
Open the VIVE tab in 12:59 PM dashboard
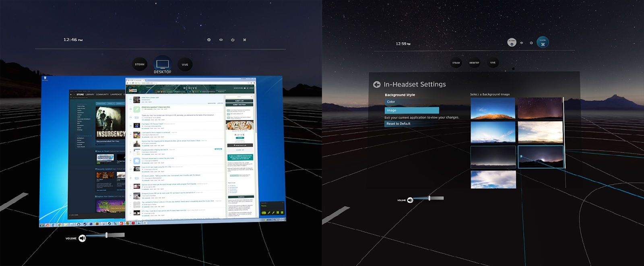point(493,63)
